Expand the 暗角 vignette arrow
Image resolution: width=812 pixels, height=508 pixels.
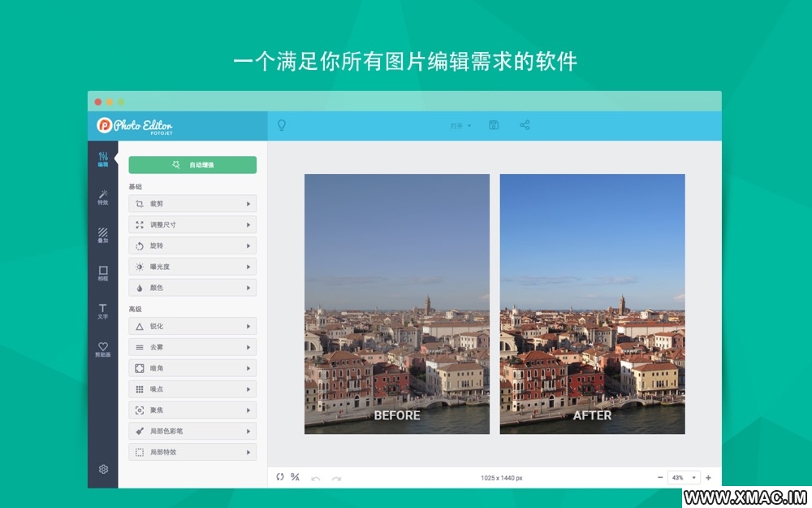point(248,368)
